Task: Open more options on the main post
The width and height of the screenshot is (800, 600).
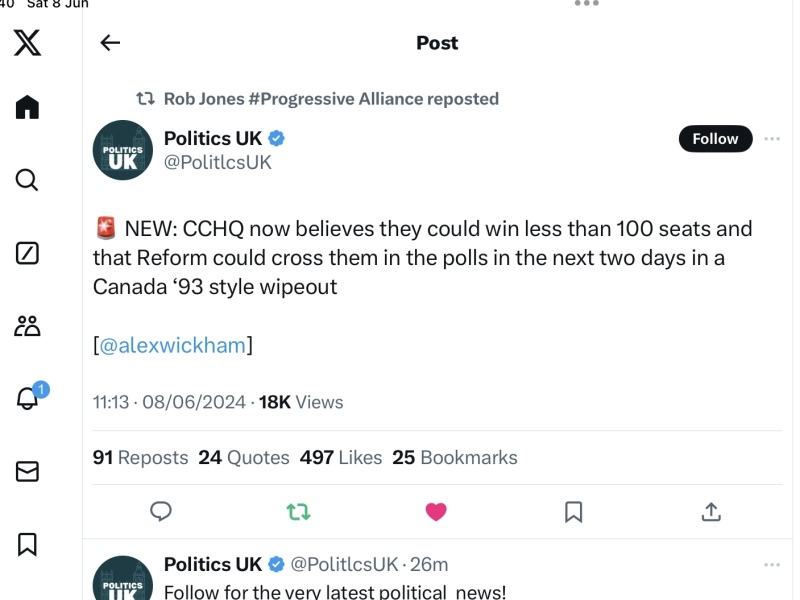Action: pos(772,139)
